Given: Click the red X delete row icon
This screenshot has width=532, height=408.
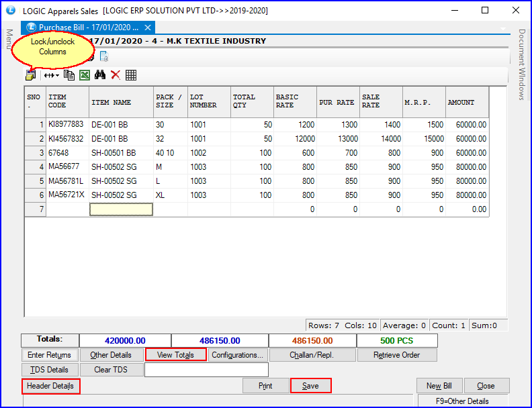Looking at the screenshot, I should click(x=116, y=75).
